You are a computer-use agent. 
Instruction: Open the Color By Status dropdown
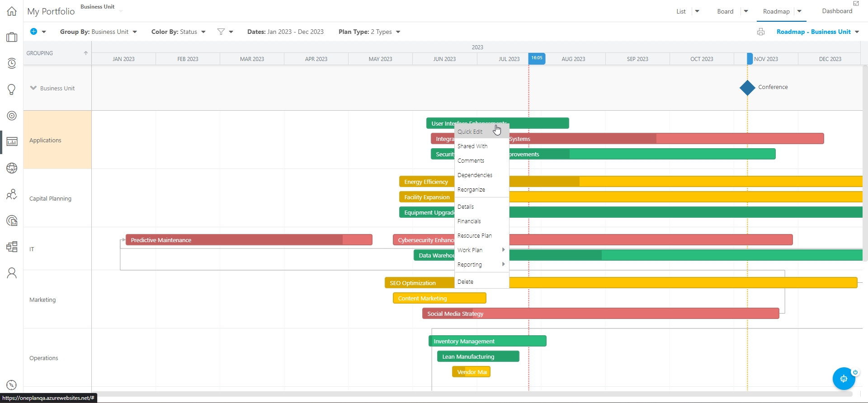point(179,32)
